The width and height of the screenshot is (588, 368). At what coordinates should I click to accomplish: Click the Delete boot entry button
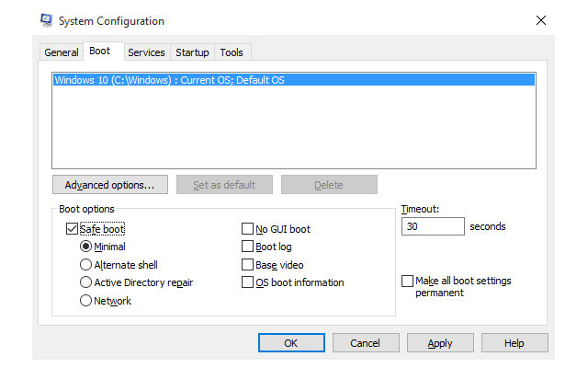329,185
